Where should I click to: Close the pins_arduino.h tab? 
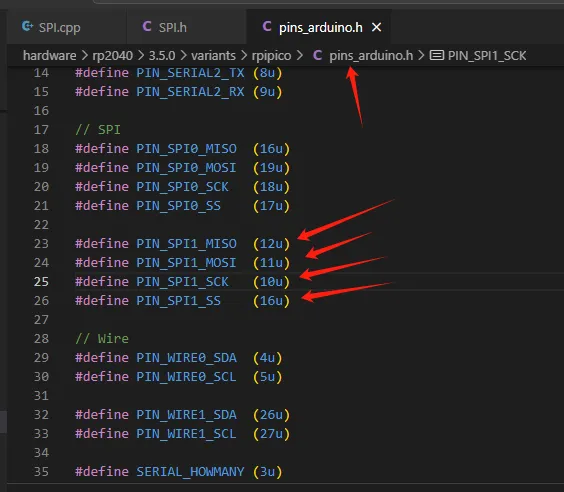click(x=376, y=27)
